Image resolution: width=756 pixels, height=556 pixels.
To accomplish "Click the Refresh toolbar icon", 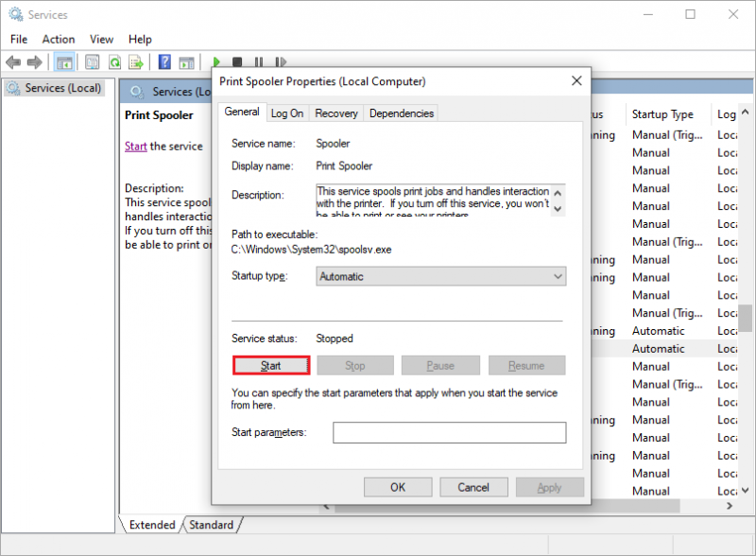I will (114, 62).
